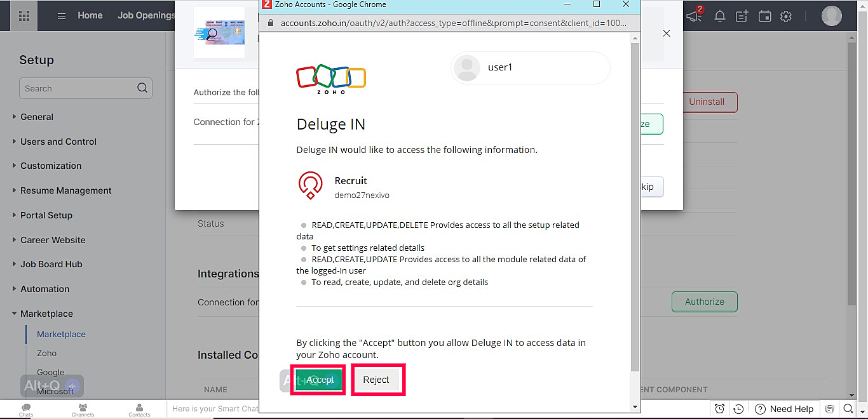868x419 pixels.
Task: Open the notifications bell icon
Action: (x=720, y=16)
